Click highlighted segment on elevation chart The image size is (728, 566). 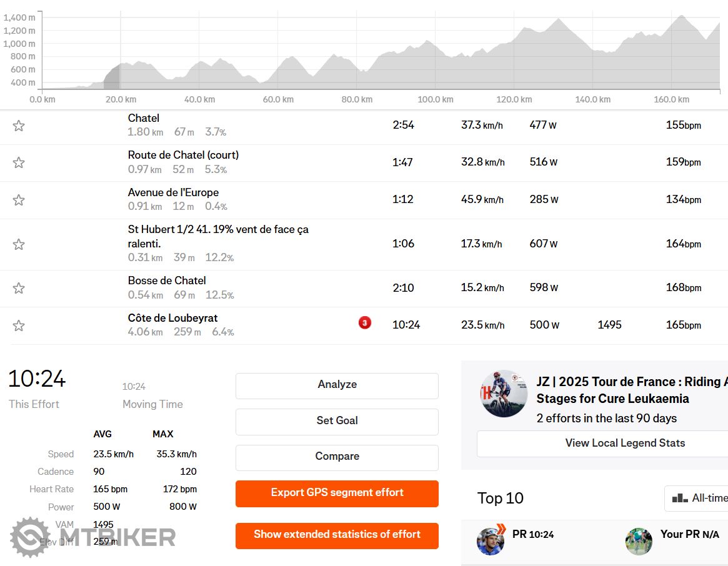point(112,77)
